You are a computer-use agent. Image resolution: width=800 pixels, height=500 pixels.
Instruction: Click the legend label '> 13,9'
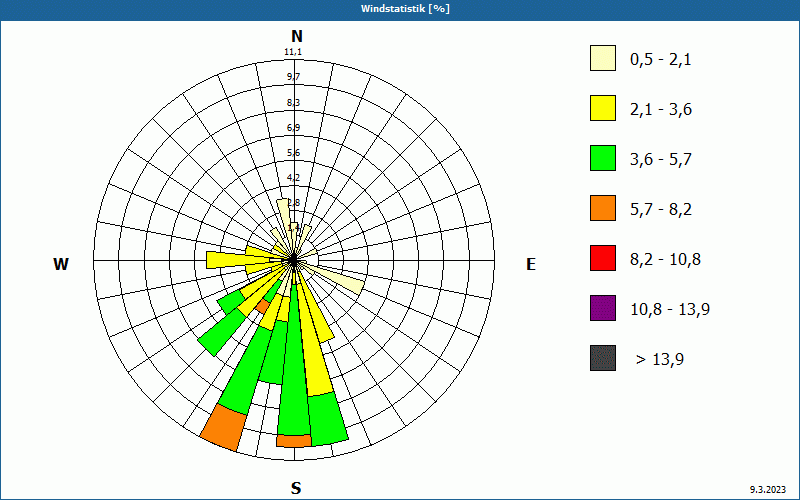[x=660, y=359]
